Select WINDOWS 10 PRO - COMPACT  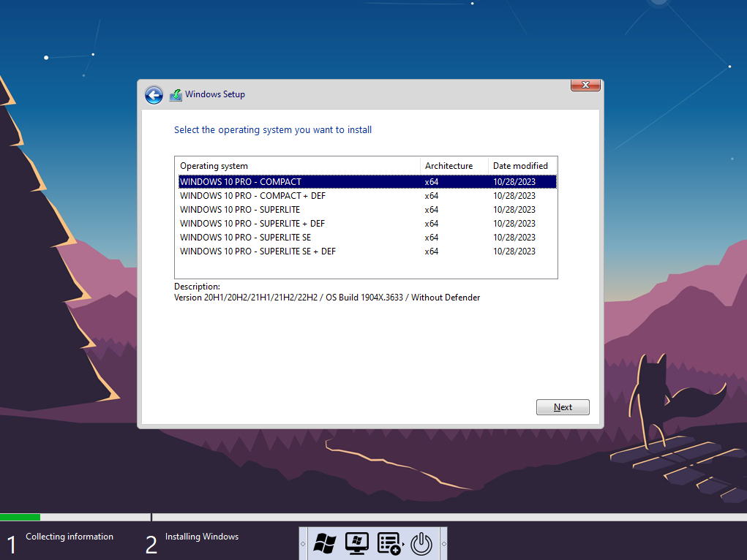241,182
